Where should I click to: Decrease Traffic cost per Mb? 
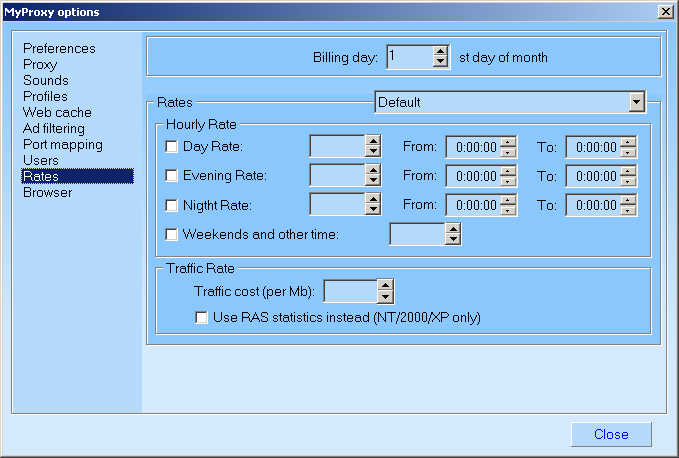[385, 296]
